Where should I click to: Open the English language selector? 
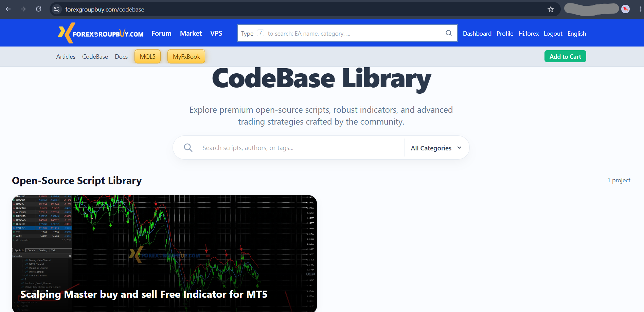pyautogui.click(x=577, y=33)
